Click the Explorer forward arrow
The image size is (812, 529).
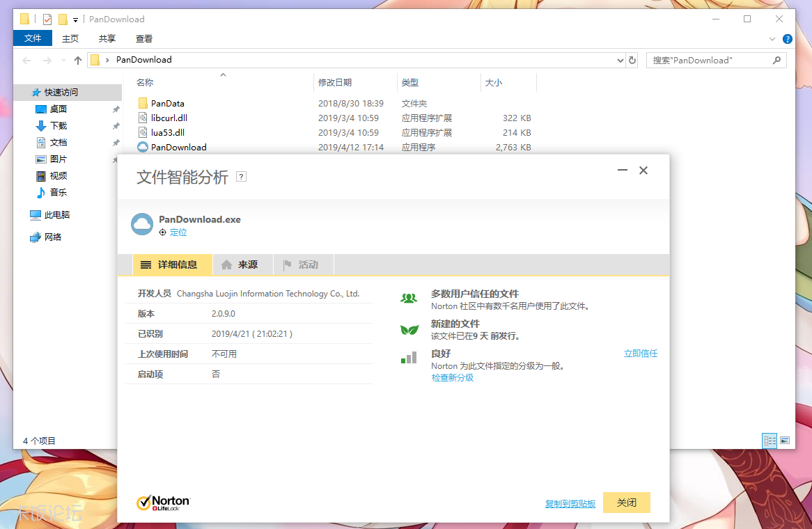[x=47, y=61]
